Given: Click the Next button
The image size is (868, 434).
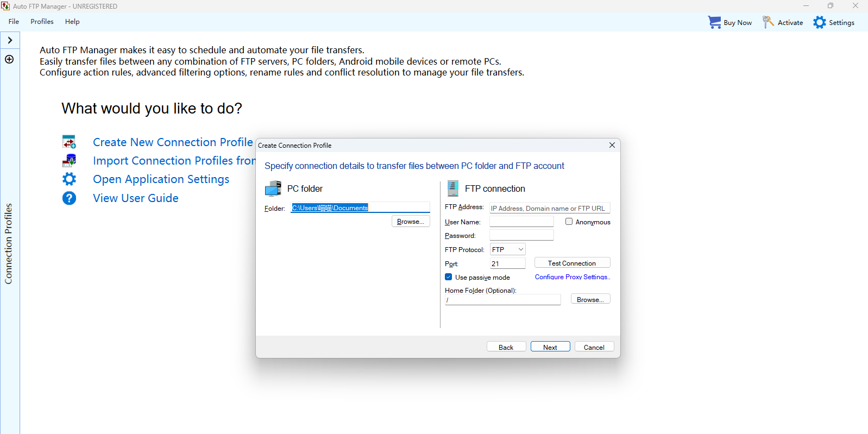Looking at the screenshot, I should [550, 347].
